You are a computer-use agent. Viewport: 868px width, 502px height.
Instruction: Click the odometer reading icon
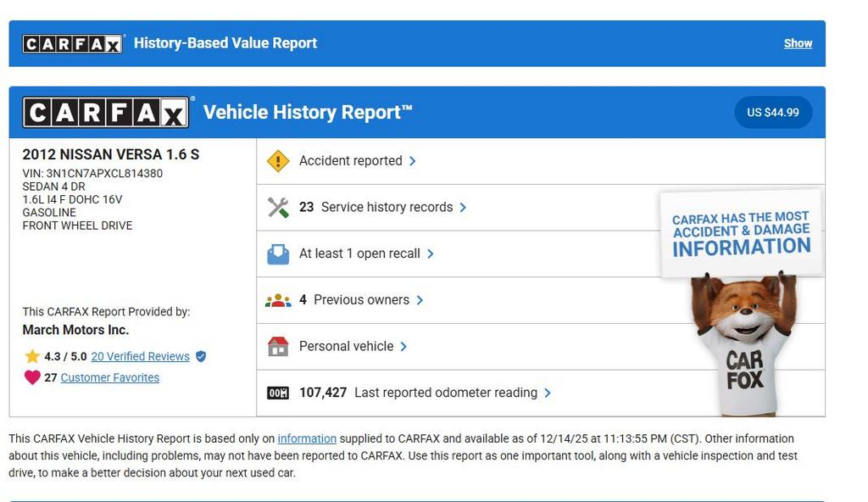[278, 393]
